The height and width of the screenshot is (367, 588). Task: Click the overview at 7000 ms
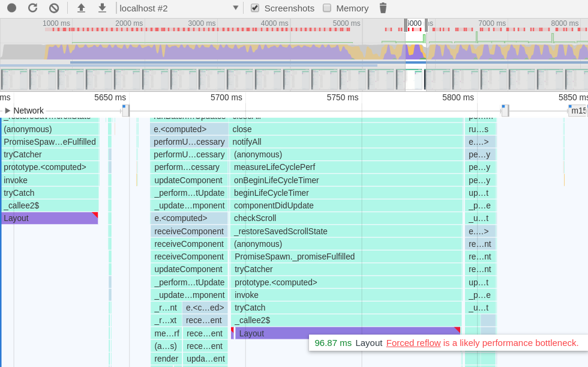coord(492,23)
